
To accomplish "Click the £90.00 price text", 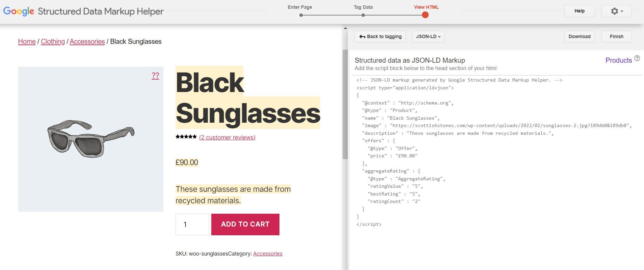I will point(187,162).
